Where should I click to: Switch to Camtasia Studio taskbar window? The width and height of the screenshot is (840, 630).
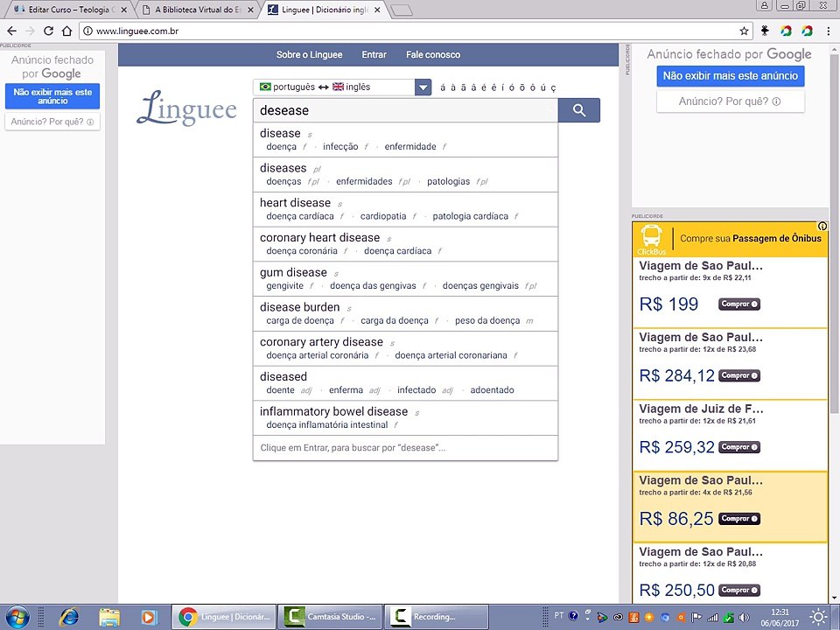[x=331, y=617]
